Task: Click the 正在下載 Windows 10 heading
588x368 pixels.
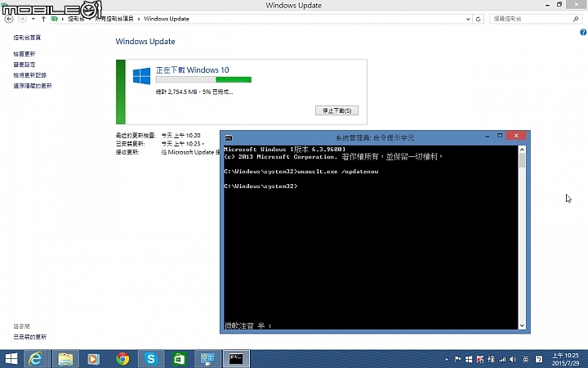Action: tap(192, 70)
